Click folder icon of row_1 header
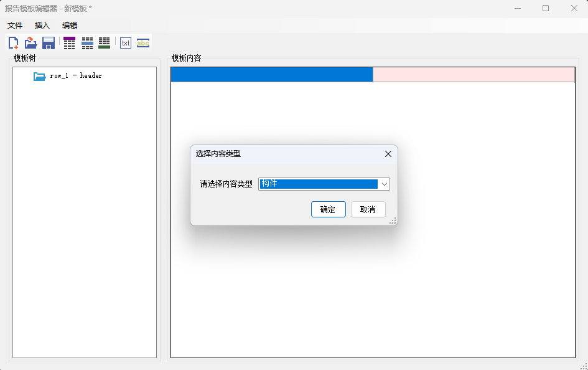Image resolution: width=588 pixels, height=370 pixels. pyautogui.click(x=39, y=76)
